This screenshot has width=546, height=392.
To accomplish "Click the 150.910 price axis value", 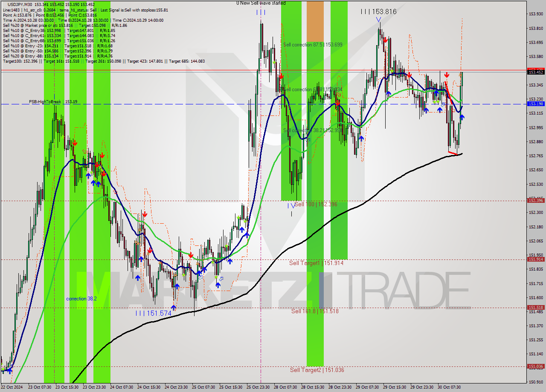I will [x=536, y=382].
